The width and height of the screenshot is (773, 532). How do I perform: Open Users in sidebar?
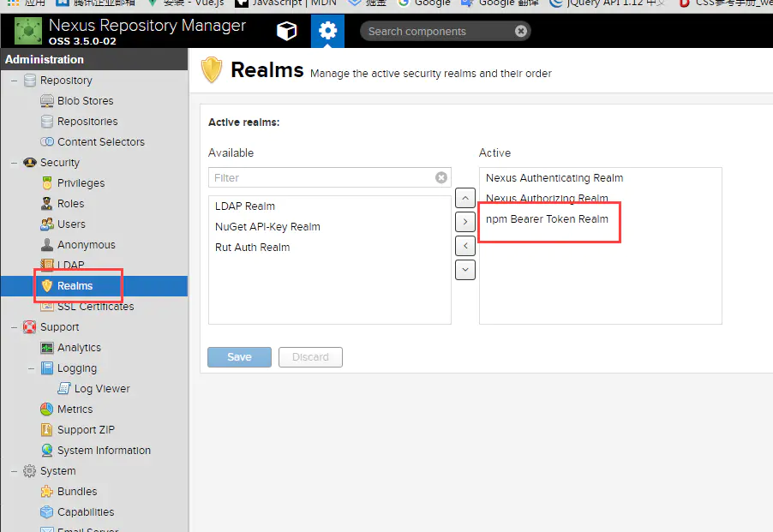coord(71,224)
